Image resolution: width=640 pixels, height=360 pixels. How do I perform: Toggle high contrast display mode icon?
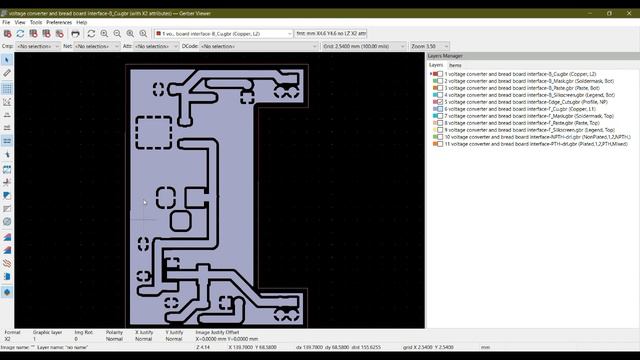pos(7,263)
